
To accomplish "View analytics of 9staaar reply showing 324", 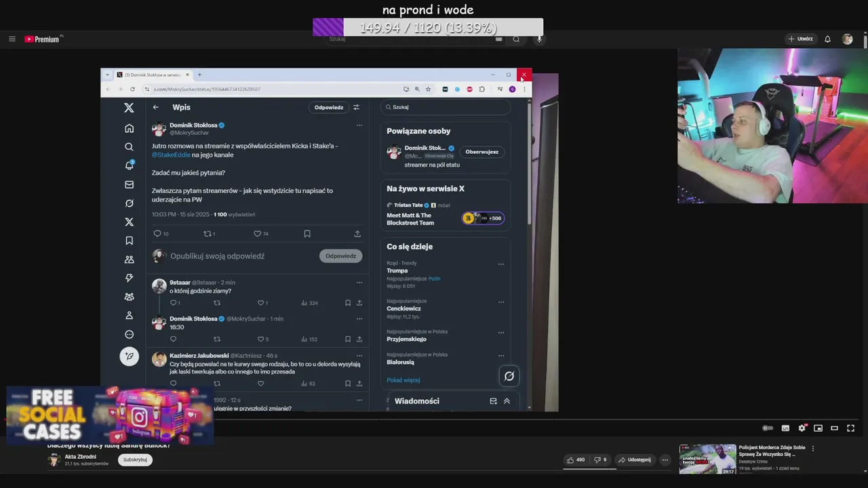I will [309, 302].
